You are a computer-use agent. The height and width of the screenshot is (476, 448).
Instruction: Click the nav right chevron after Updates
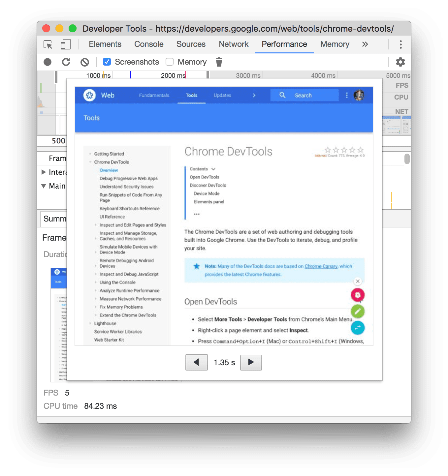pos(254,95)
